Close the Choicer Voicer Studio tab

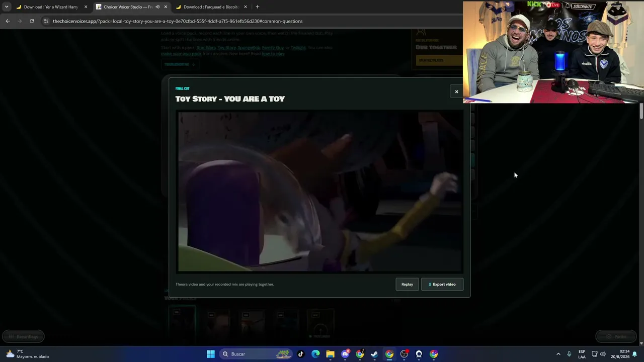pos(166,7)
